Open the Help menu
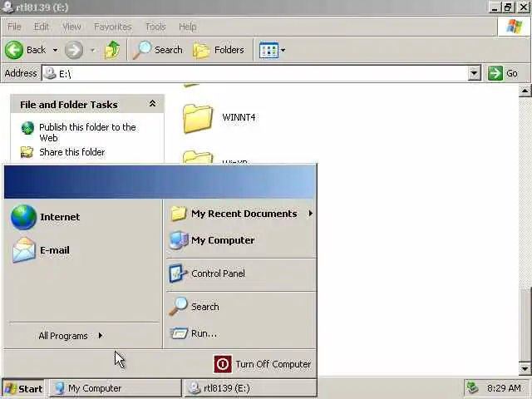 coord(188,27)
